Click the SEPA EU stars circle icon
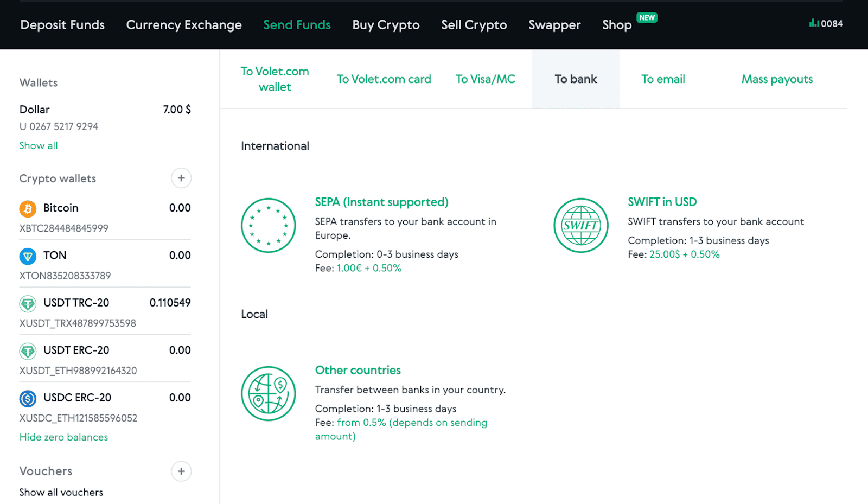 (268, 225)
